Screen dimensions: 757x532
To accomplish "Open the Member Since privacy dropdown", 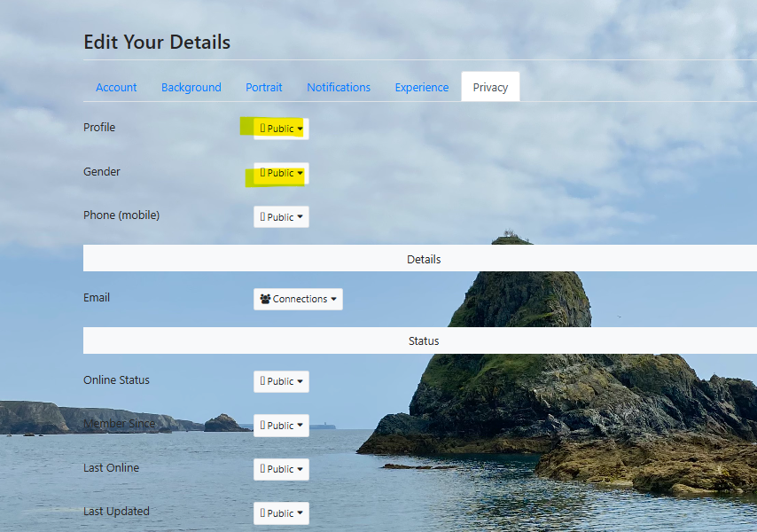I will pos(281,426).
